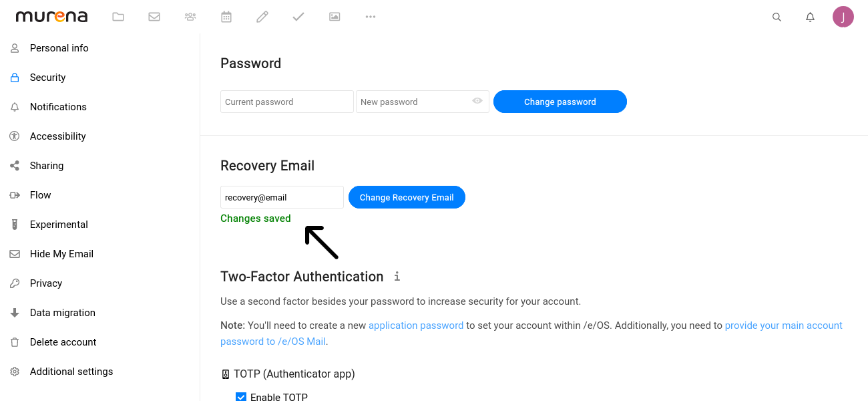Image resolution: width=868 pixels, height=401 pixels.
Task: Open the Contacts app icon
Action: point(190,17)
